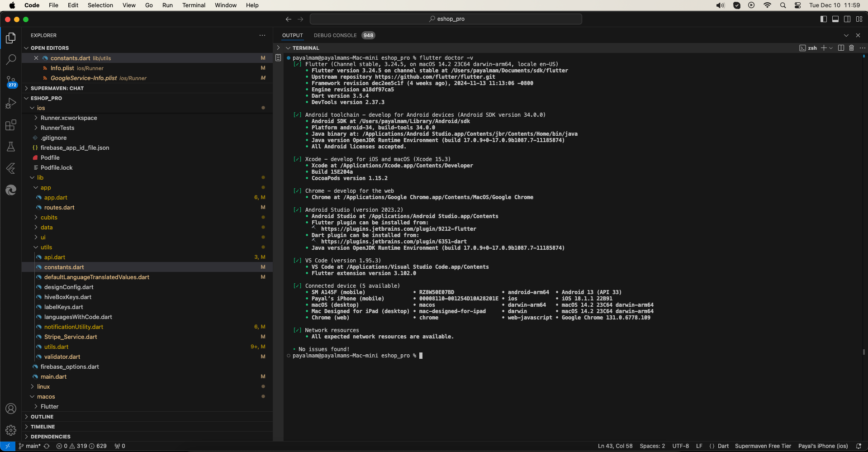Click the remote window indicator in status bar
The width and height of the screenshot is (868, 452).
pos(8,446)
